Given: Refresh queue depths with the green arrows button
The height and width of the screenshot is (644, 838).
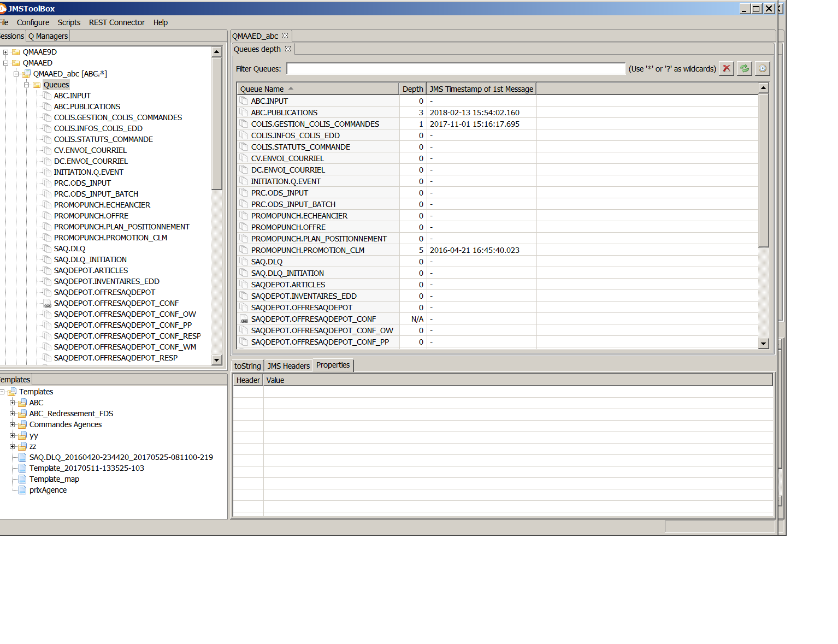Looking at the screenshot, I should tap(745, 68).
